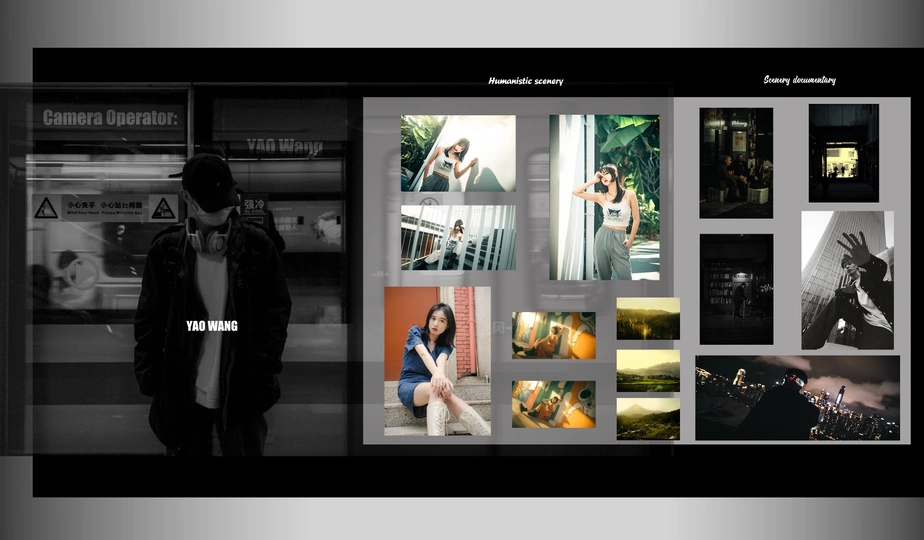Click the 'Humanistic scenery' heading
The height and width of the screenshot is (540, 924).
tap(525, 81)
